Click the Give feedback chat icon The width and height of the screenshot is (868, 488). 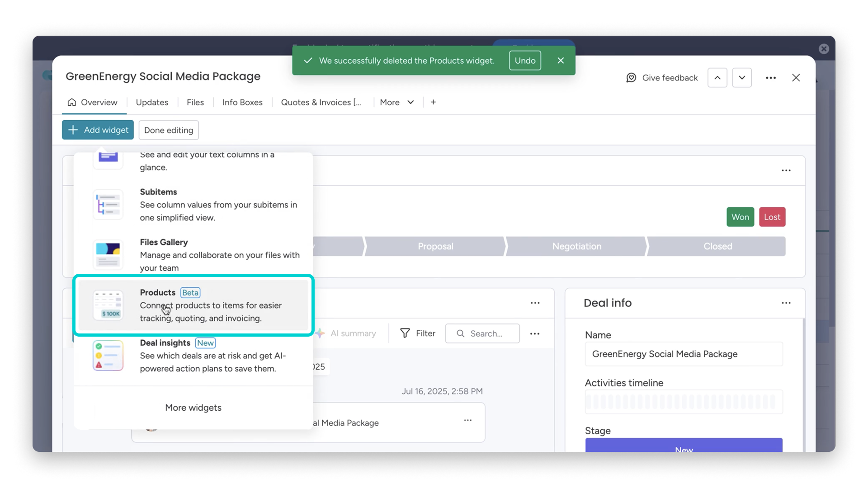tap(631, 78)
